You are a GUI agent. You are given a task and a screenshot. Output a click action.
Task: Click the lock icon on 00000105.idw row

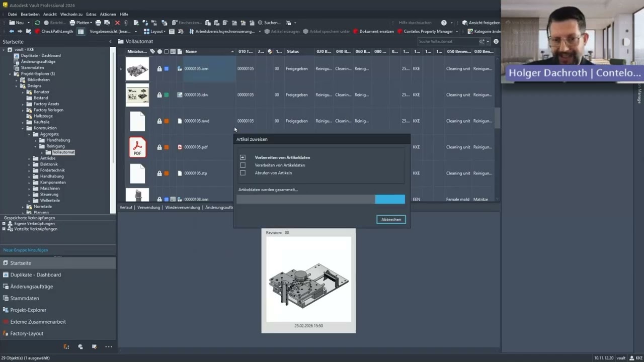click(159, 95)
